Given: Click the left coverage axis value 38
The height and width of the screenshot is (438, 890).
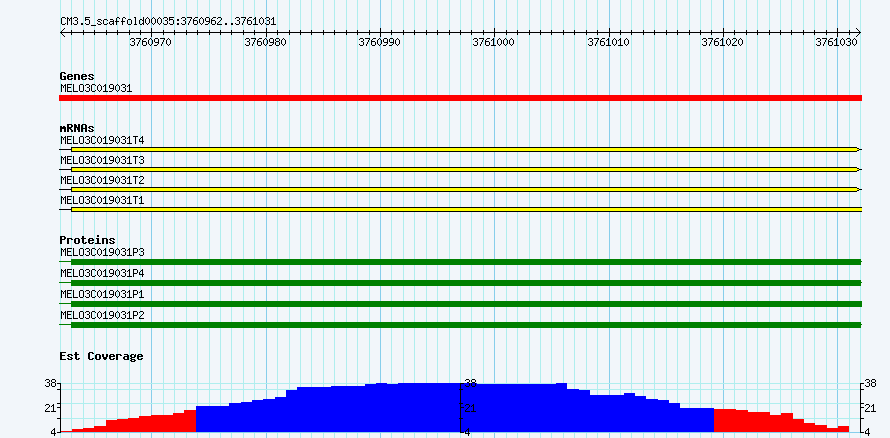Looking at the screenshot, I should [x=49, y=383].
